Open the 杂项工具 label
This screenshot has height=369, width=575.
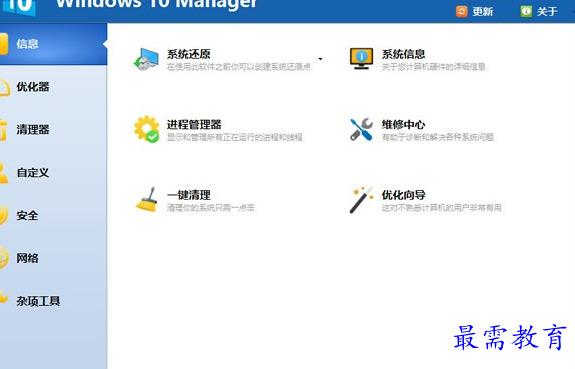point(38,301)
